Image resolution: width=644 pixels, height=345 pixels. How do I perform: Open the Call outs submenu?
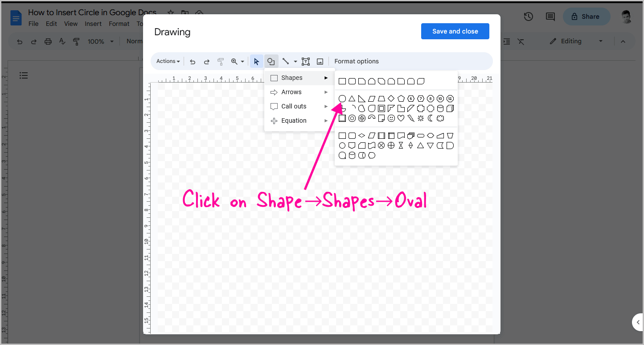pos(299,106)
